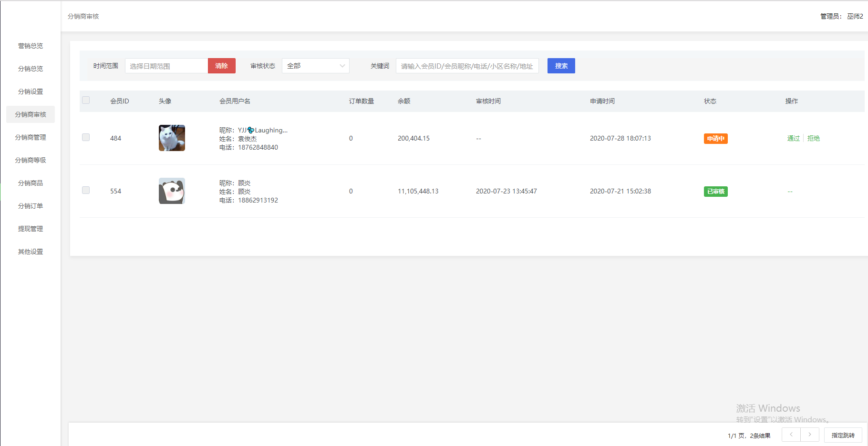Open the 时间范围 date range picker
Screen dimensions: 868x446
[166, 66]
